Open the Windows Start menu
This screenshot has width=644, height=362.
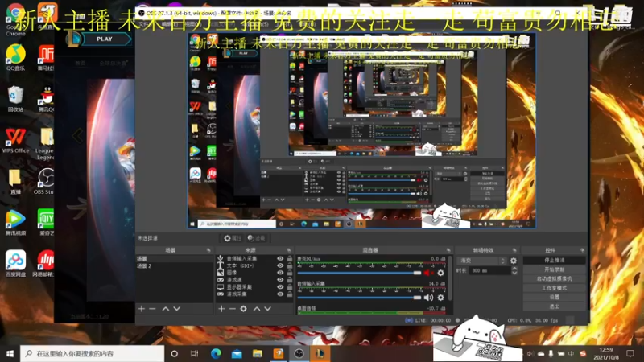(10, 353)
